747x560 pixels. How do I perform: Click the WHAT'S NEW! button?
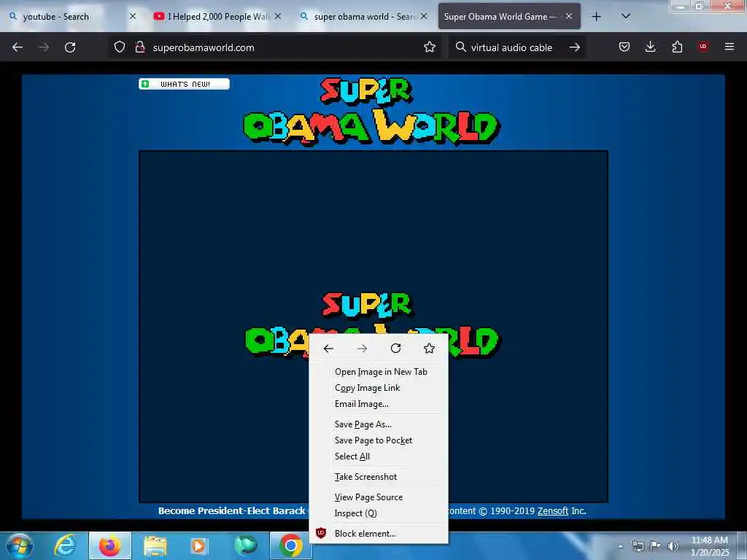coord(184,85)
